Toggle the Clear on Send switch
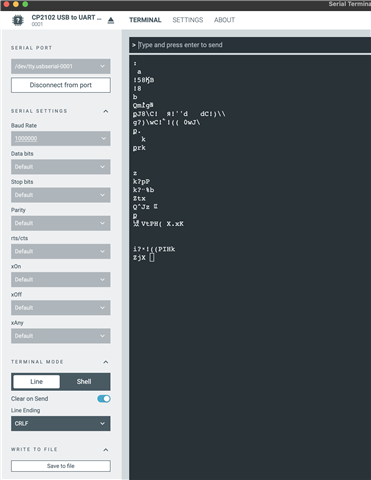 pyautogui.click(x=104, y=399)
